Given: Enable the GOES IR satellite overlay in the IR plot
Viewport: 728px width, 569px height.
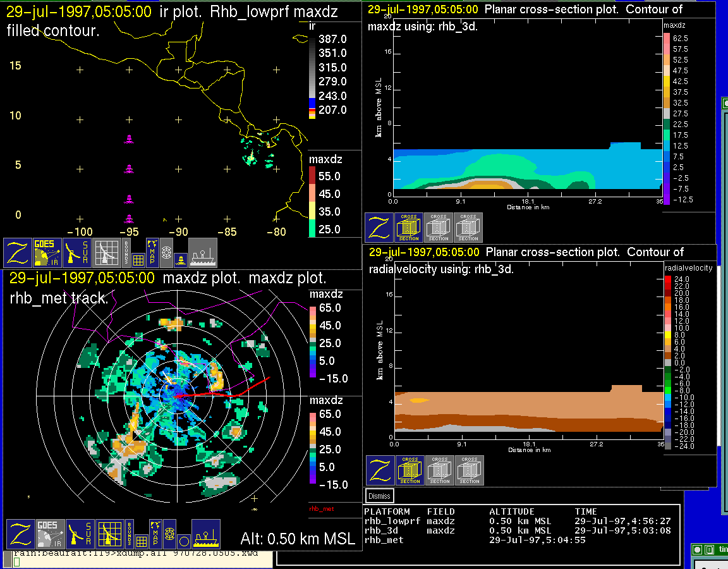Looking at the screenshot, I should [47, 253].
